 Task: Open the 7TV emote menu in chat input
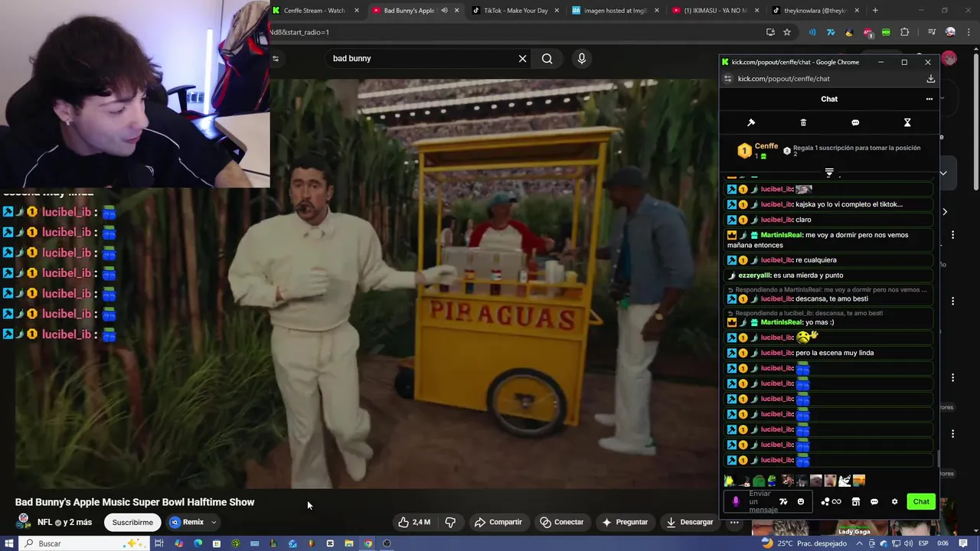pyautogui.click(x=783, y=502)
